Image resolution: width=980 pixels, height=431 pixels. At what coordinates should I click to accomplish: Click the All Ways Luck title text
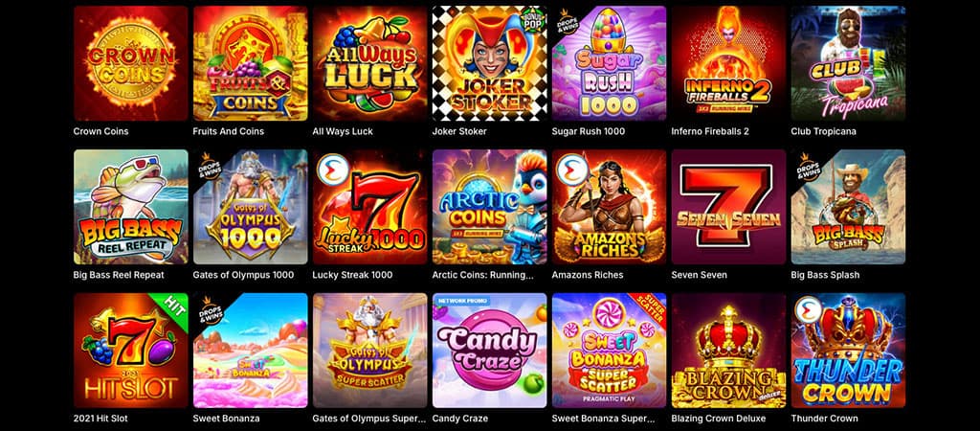343,131
